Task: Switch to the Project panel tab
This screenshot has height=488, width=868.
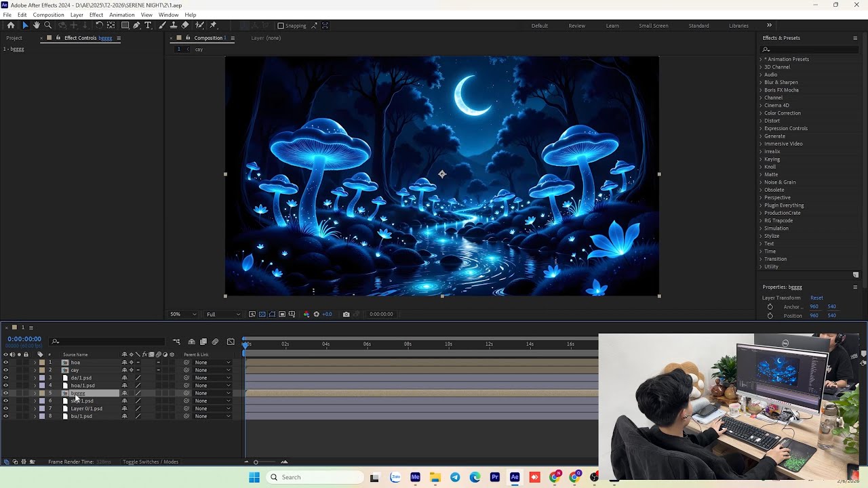Action: click(x=14, y=38)
